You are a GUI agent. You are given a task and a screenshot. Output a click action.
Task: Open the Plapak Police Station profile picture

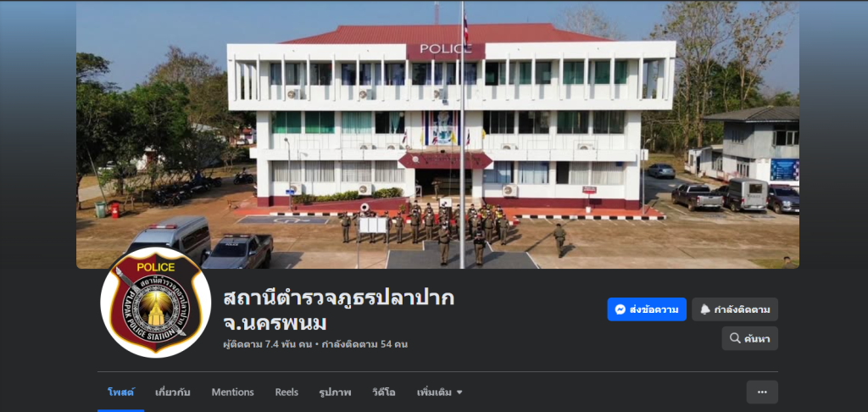click(156, 303)
